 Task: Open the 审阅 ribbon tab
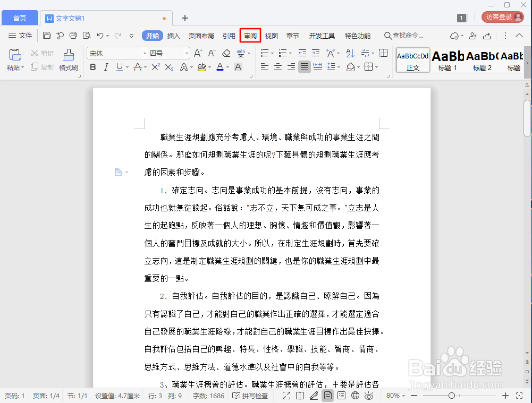[250, 36]
